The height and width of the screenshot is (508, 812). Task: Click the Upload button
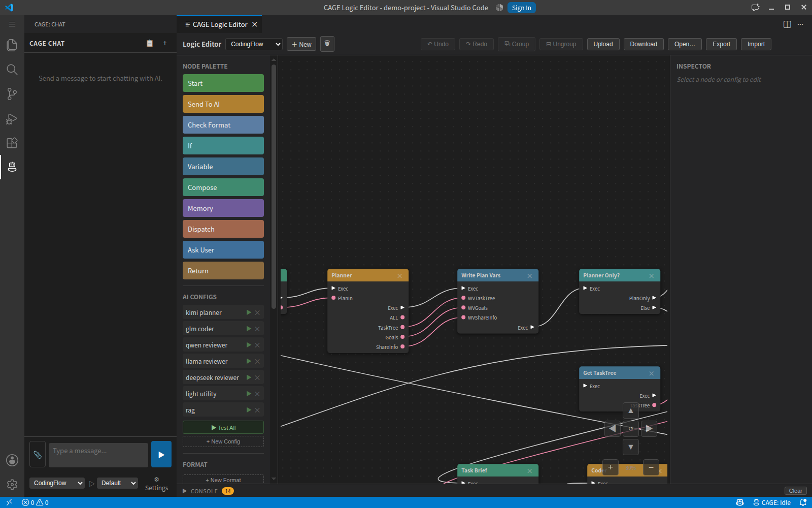pos(603,44)
